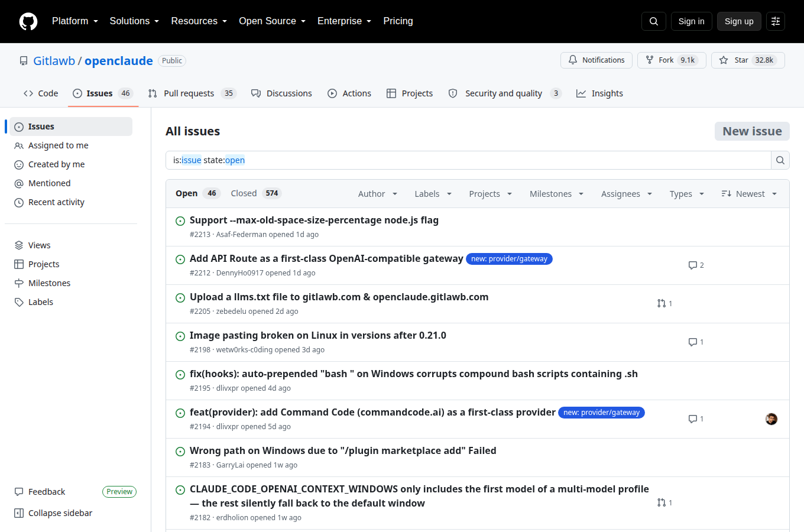804x532 pixels.
Task: Switch to the Actions tab
Action: pyautogui.click(x=349, y=93)
